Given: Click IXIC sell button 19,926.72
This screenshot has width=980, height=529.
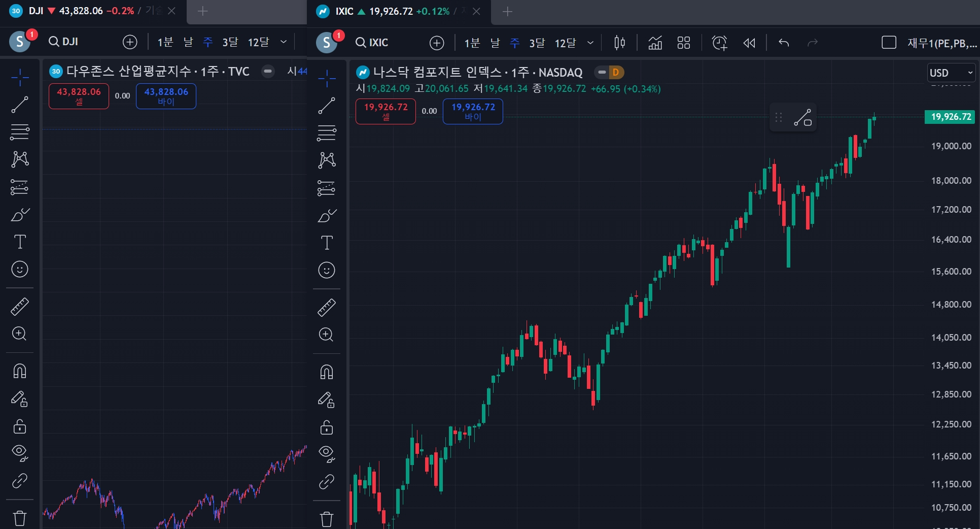Looking at the screenshot, I should (386, 111).
